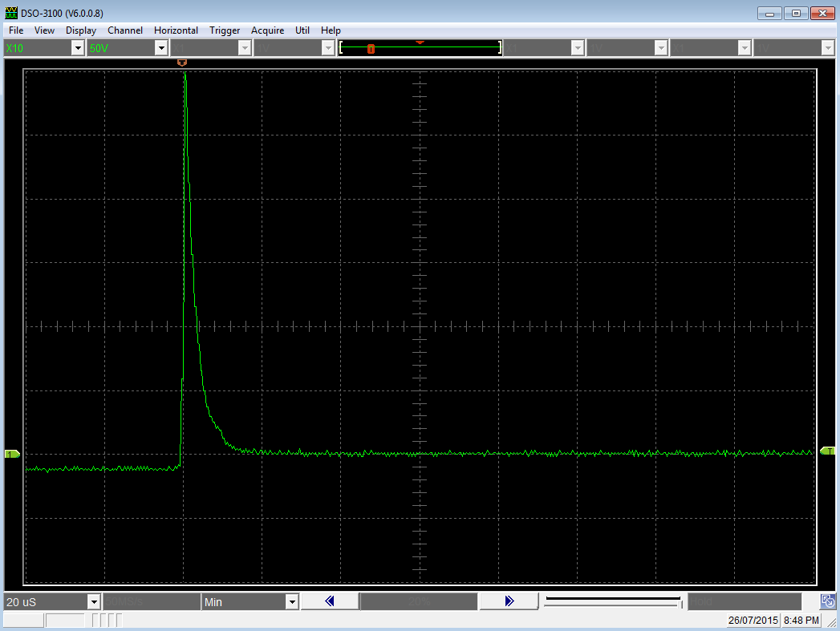Open the 20 uS timebase dropdown
840x631 pixels.
tap(94, 602)
